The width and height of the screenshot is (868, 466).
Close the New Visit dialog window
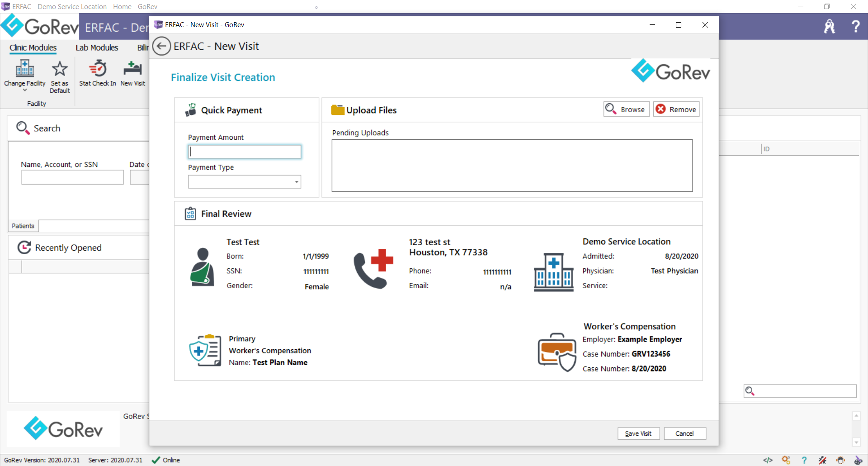pos(705,25)
